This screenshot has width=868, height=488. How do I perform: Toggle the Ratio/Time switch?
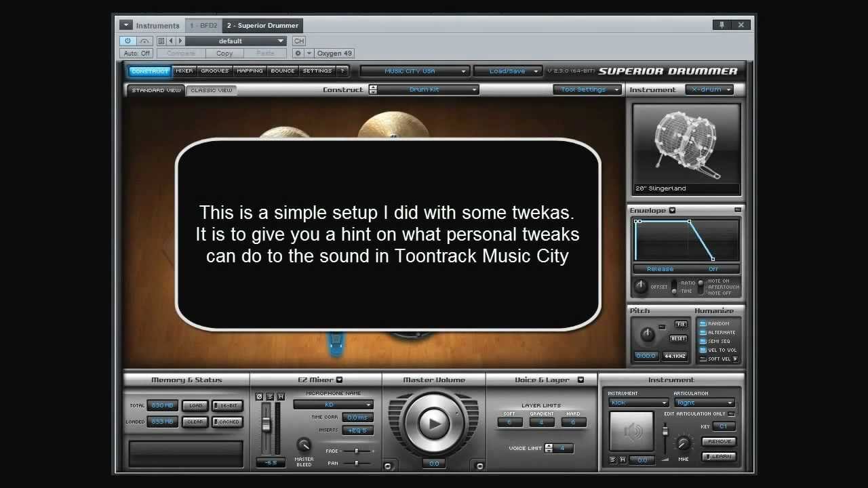674,287
